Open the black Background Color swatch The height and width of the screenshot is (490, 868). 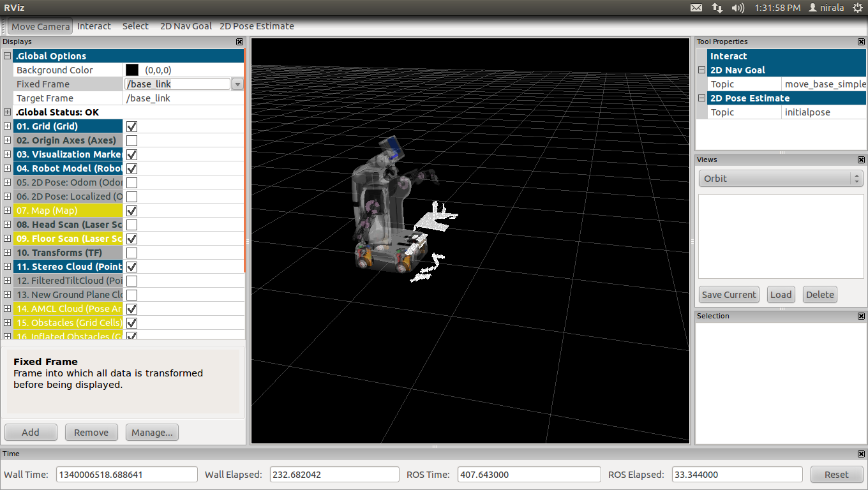point(132,70)
